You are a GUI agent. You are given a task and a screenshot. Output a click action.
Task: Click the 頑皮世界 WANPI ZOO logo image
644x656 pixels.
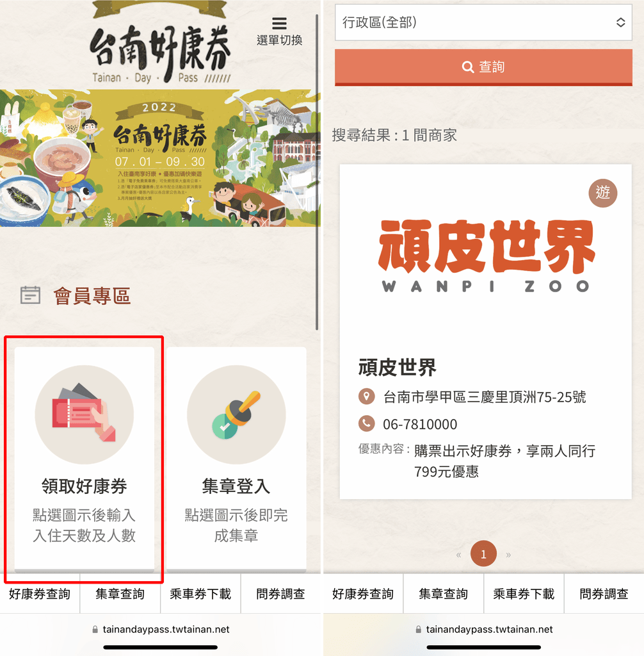[x=485, y=256]
